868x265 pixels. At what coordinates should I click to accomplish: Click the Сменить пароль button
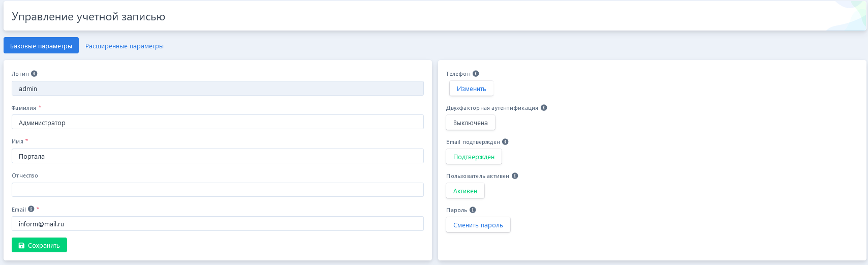[478, 225]
